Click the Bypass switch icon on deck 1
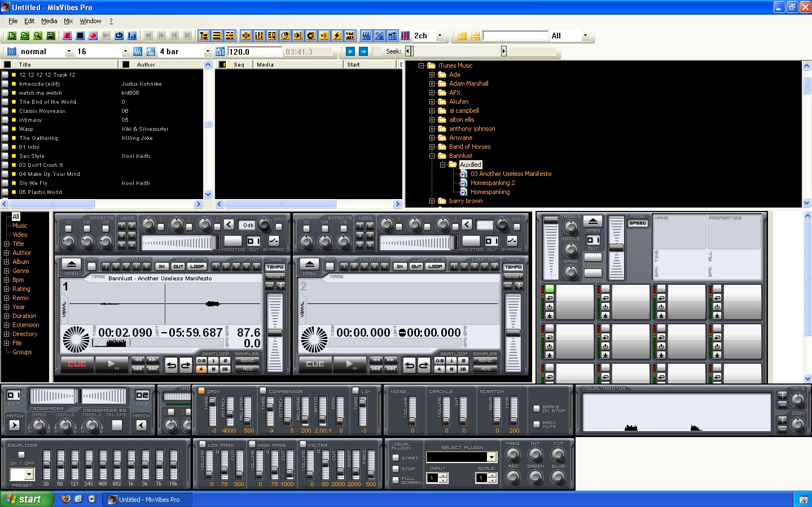This screenshot has height=507, width=812. [274, 241]
